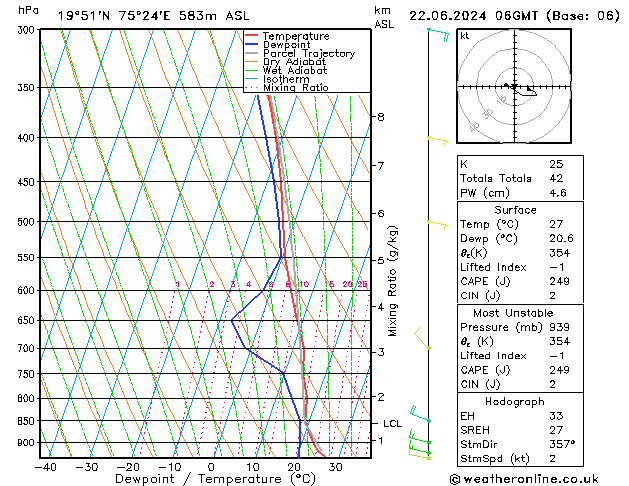Click the surface Dewp value 20.6
Screen dimensions: 629x486
[561, 239]
